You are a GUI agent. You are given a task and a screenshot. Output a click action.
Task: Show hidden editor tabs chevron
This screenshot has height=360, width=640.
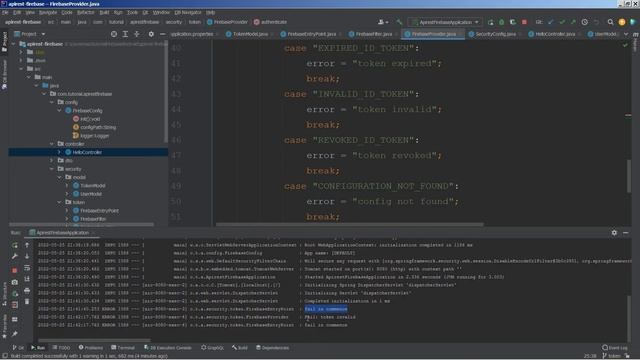click(626, 34)
